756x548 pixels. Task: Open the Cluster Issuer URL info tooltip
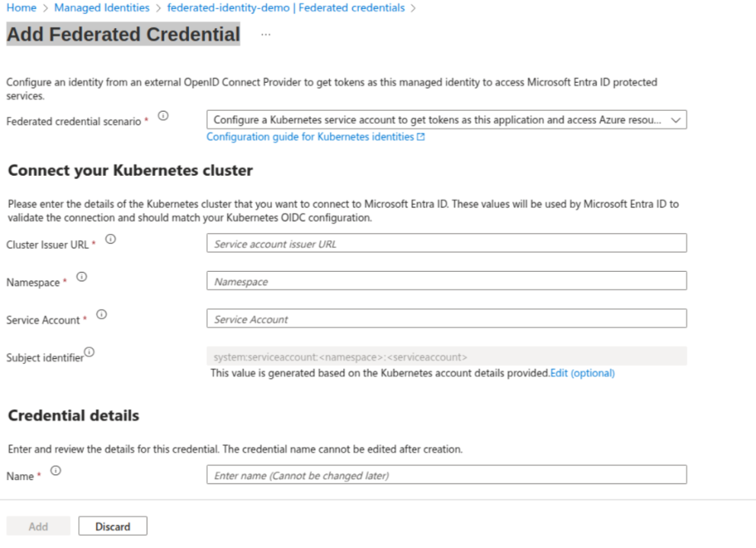pyautogui.click(x=111, y=237)
